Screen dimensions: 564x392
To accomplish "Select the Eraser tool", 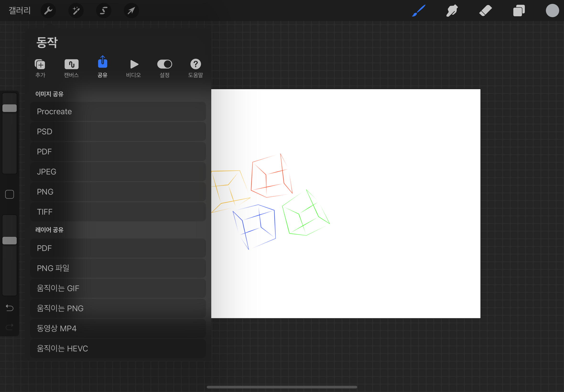I will point(485,11).
